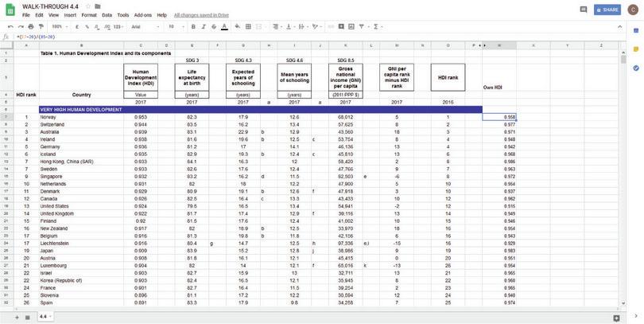Select the Own HDI header cell

coord(499,77)
